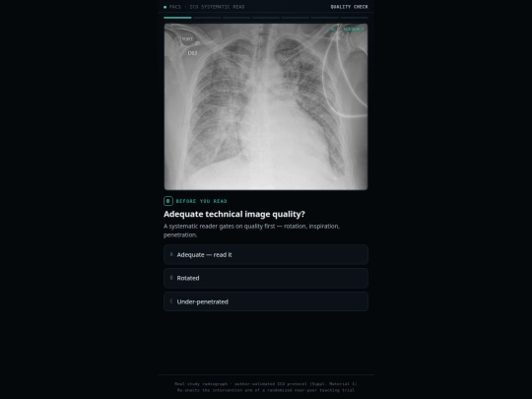The width and height of the screenshot is (532, 399).
Task: Choose answer 'Adequate — read it'
Action: (x=266, y=254)
